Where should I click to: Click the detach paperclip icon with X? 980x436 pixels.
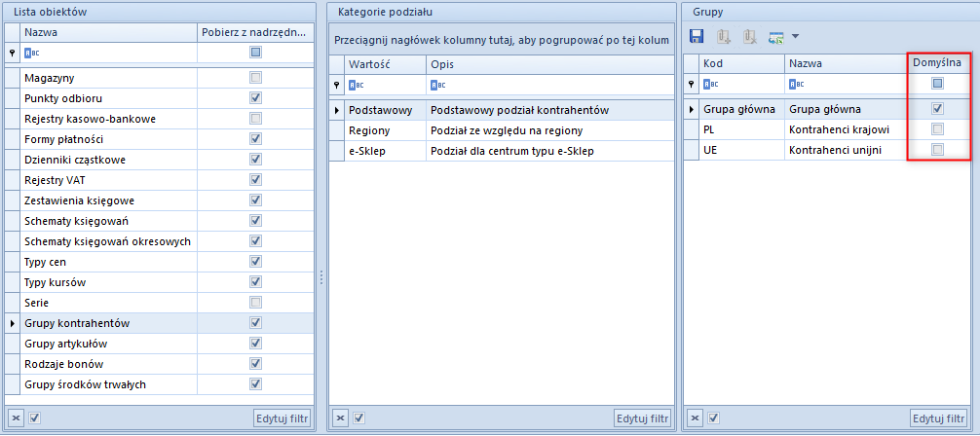tap(749, 37)
